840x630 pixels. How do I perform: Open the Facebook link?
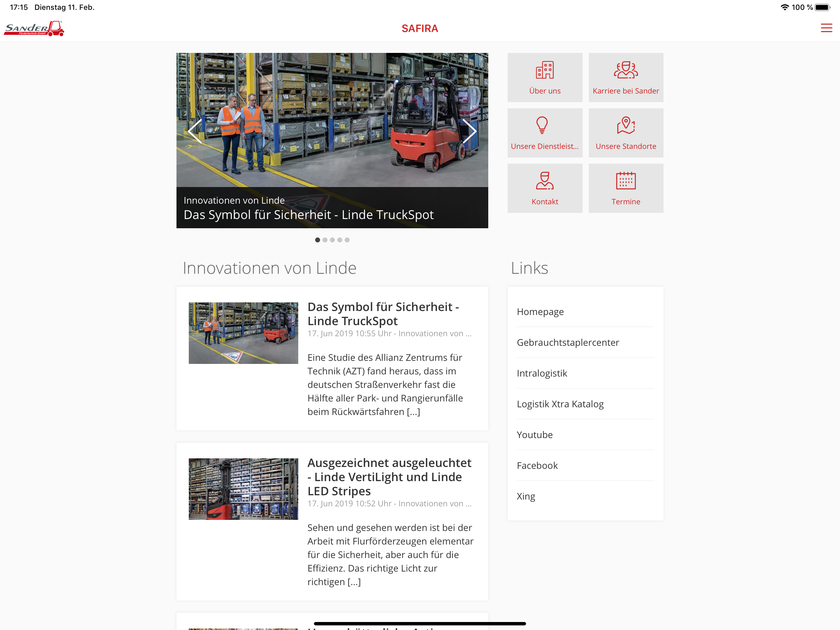point(585,465)
